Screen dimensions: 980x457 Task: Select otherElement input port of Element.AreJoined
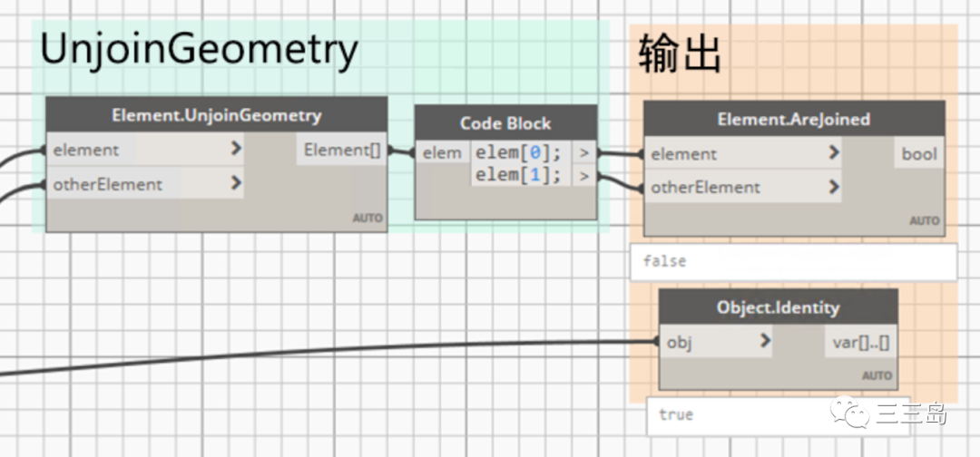[742, 187]
